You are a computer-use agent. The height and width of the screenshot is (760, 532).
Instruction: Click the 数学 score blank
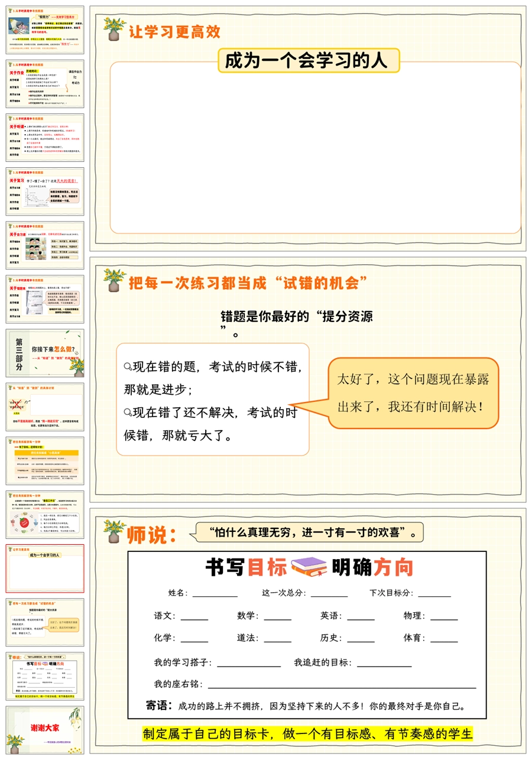[x=277, y=616]
